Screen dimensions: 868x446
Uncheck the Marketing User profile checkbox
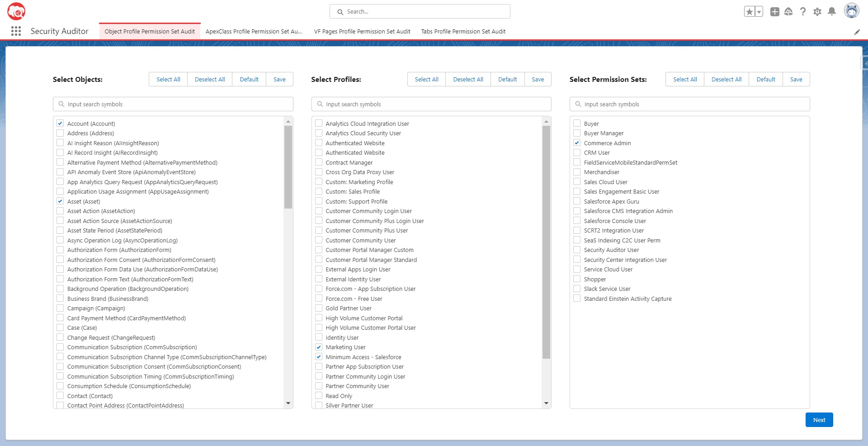319,347
